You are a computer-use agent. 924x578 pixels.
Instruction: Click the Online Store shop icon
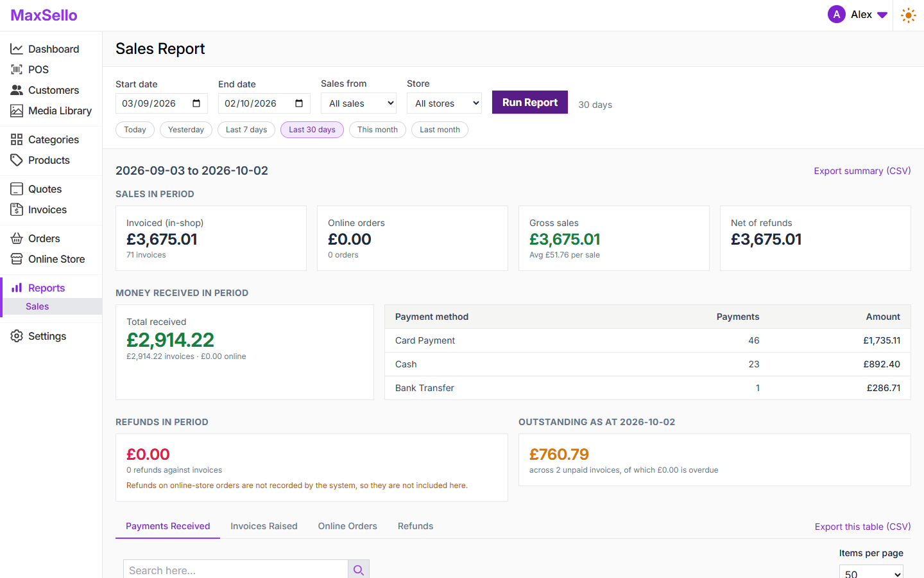(17, 259)
